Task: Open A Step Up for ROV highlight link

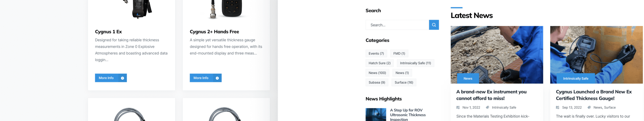Action: [x=408, y=115]
